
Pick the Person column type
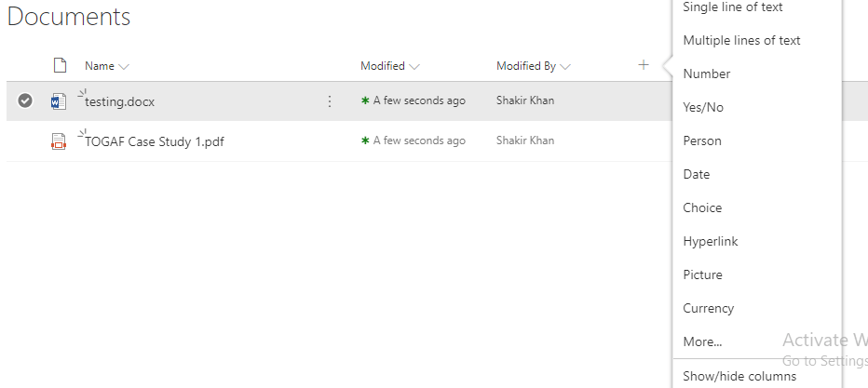click(x=702, y=140)
